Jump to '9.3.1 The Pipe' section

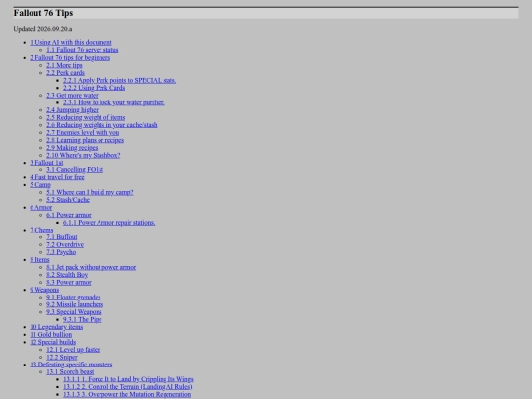point(83,319)
